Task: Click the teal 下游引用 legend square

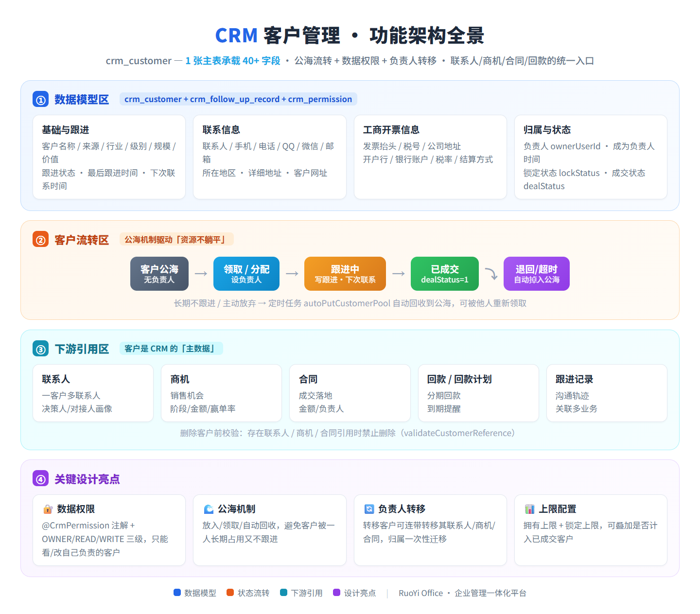Action: coord(283,593)
